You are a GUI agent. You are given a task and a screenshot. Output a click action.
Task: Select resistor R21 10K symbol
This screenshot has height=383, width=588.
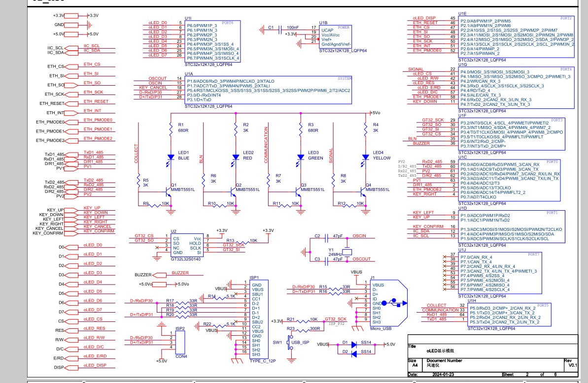pyautogui.click(x=303, y=321)
